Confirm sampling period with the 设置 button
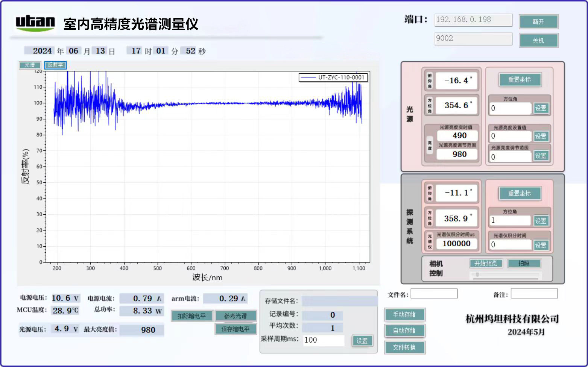Image resolution: width=588 pixels, height=367 pixels. [x=362, y=340]
